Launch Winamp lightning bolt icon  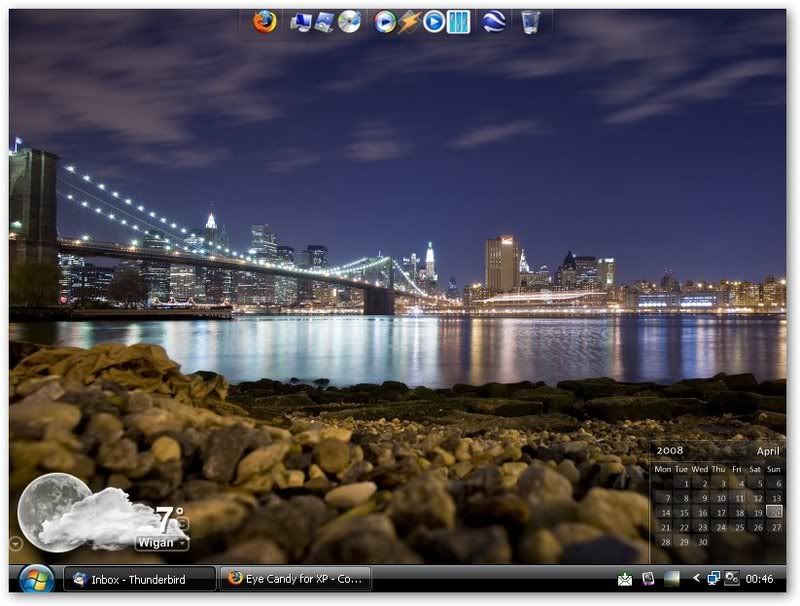pyautogui.click(x=409, y=21)
